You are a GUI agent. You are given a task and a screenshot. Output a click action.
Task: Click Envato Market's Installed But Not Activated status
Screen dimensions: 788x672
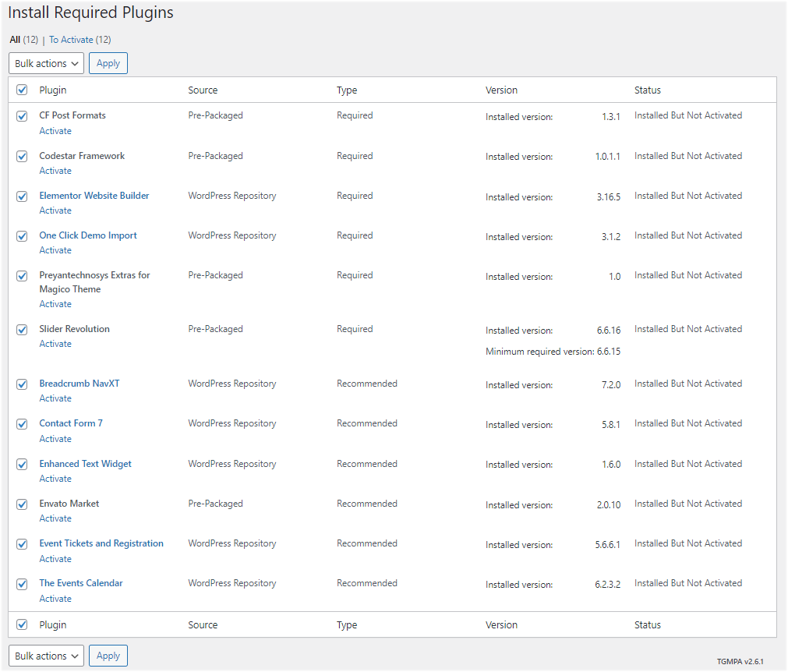click(x=688, y=503)
